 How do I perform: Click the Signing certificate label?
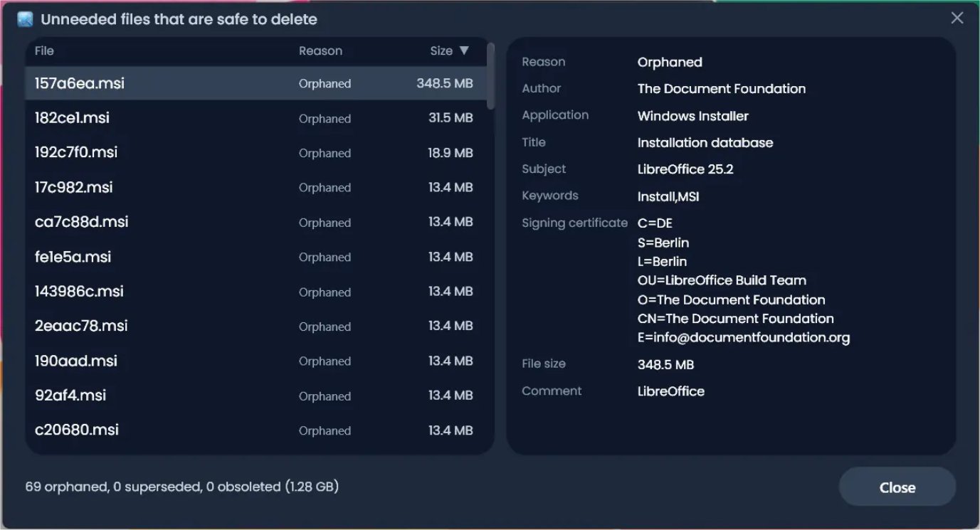coord(575,223)
